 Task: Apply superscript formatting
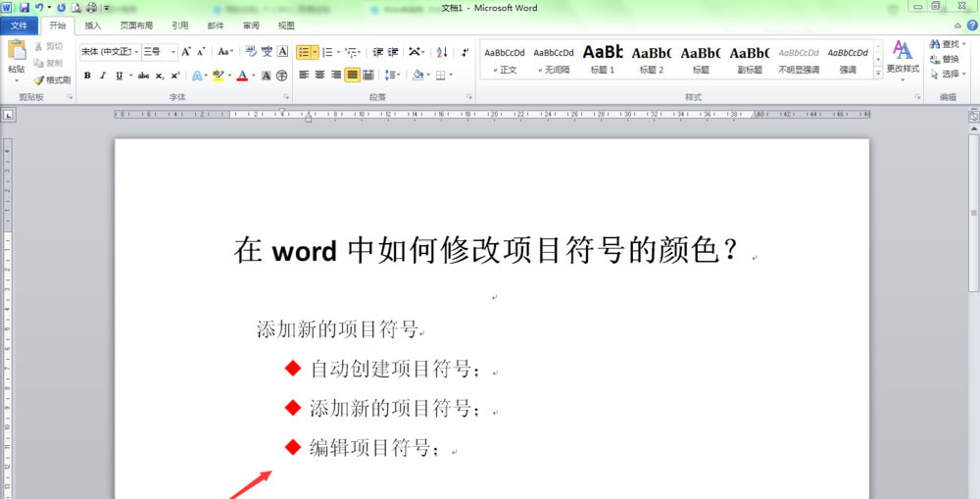[175, 75]
